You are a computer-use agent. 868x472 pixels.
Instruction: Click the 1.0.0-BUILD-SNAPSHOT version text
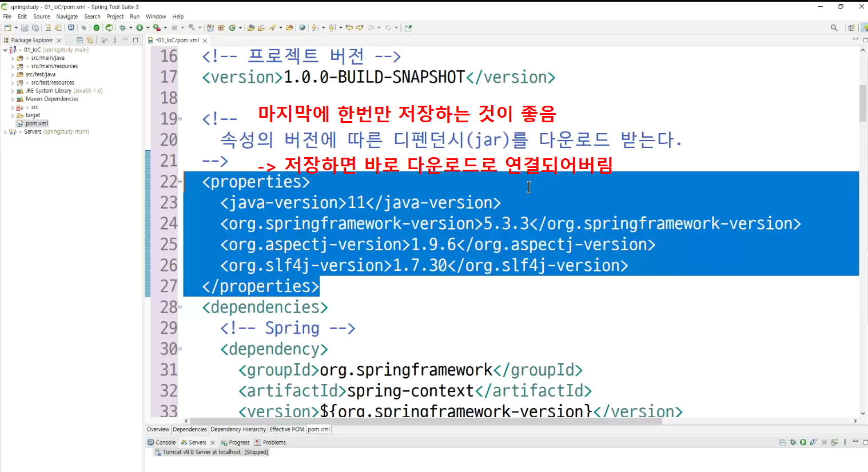pos(375,77)
